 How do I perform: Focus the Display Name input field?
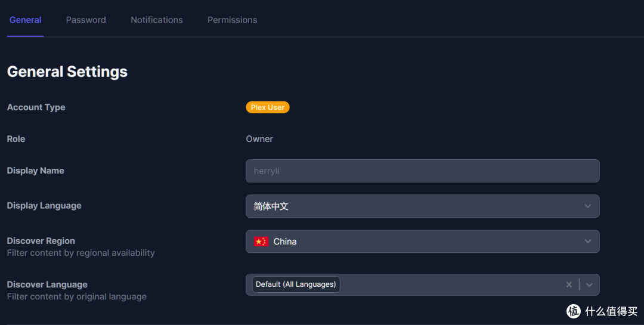[422, 171]
